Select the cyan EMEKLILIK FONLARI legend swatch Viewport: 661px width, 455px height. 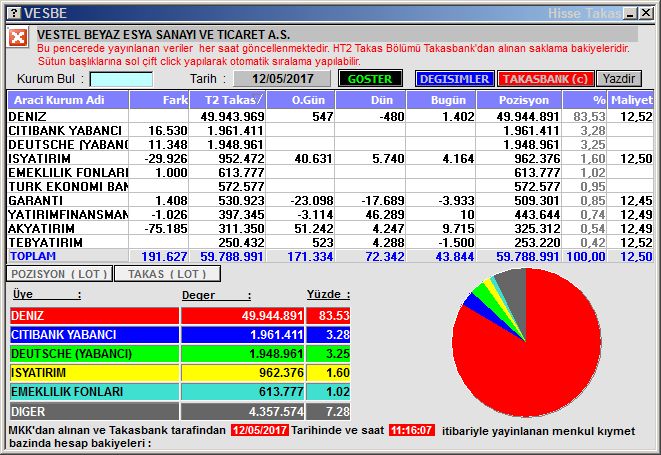point(94,392)
